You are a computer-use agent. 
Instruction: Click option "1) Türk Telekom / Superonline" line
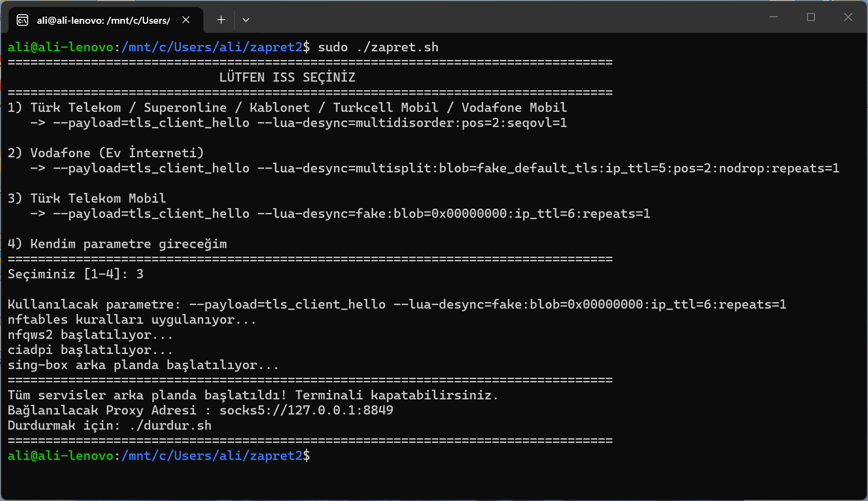288,108
